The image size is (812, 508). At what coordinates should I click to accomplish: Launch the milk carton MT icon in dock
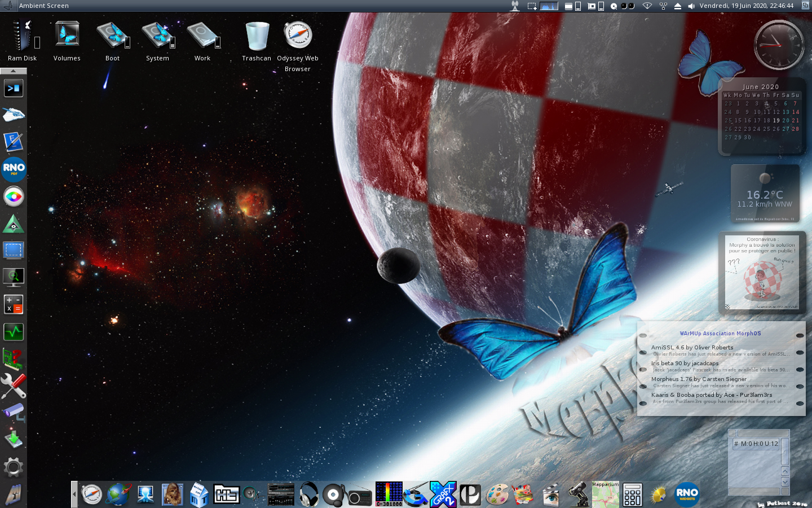point(199,494)
